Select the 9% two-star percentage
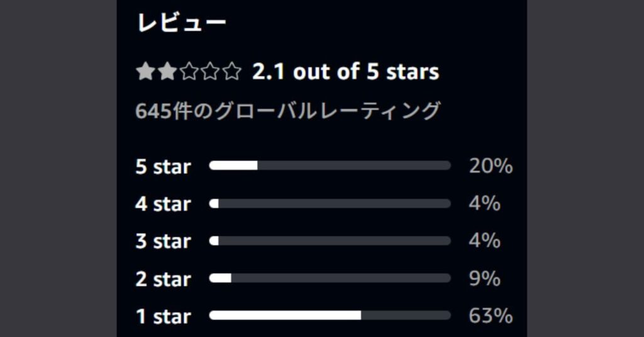Image resolution: width=644 pixels, height=337 pixels. [485, 279]
